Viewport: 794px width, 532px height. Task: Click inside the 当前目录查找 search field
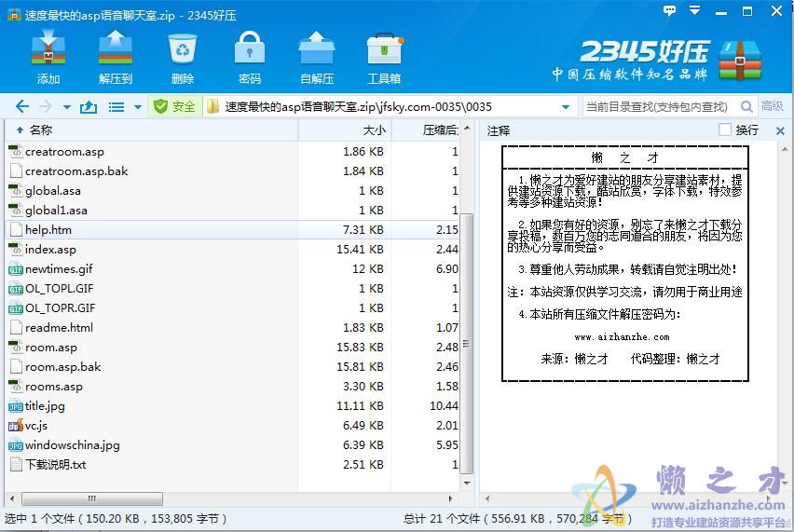[658, 107]
